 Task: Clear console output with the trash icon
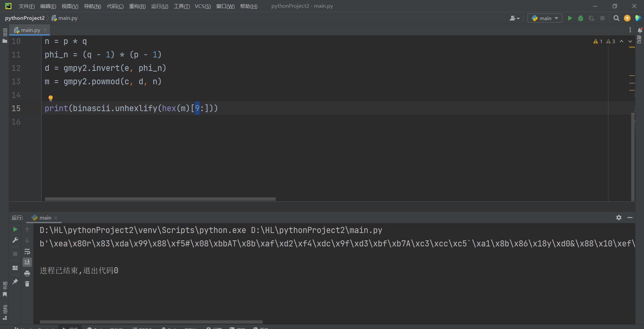tap(27, 284)
